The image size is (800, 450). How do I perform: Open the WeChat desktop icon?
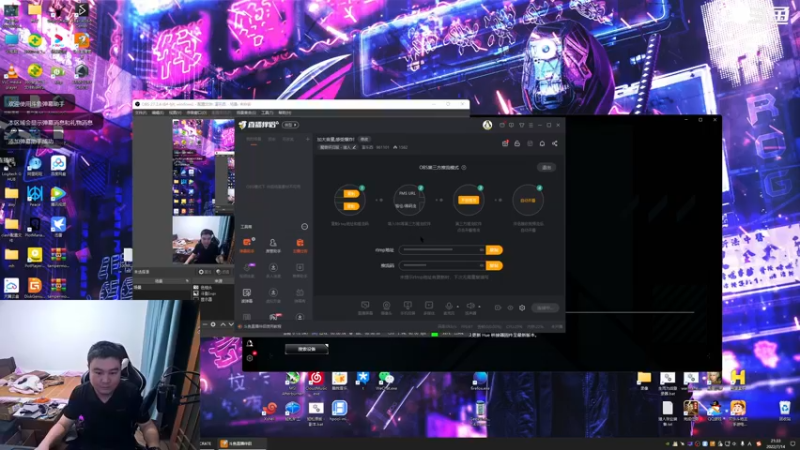point(386,382)
